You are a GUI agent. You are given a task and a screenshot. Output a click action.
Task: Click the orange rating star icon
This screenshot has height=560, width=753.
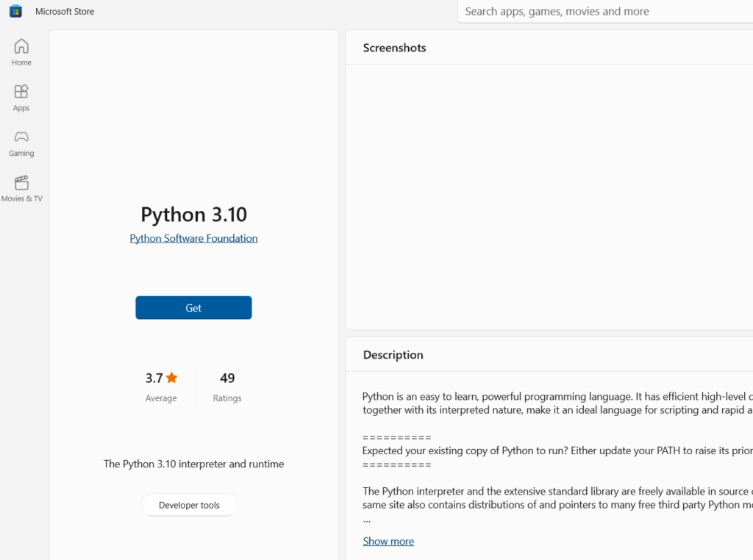point(171,378)
